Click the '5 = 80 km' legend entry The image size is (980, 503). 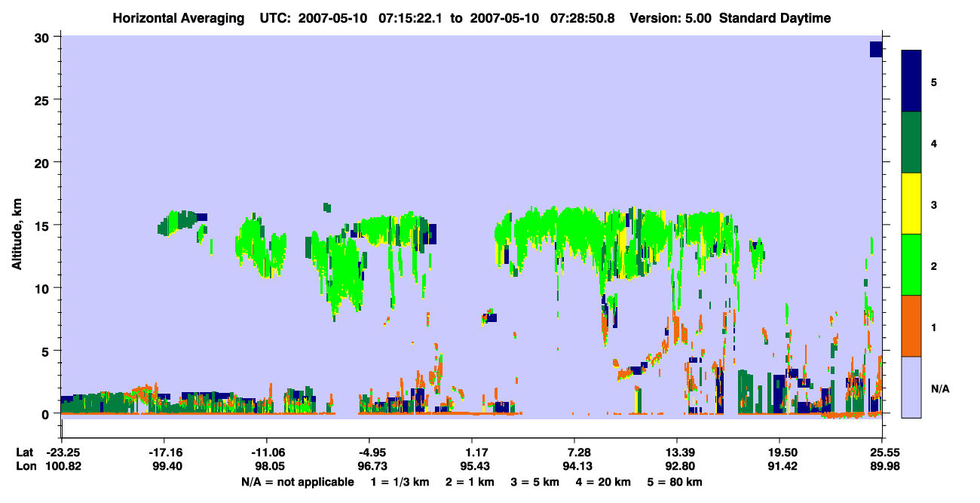click(676, 482)
